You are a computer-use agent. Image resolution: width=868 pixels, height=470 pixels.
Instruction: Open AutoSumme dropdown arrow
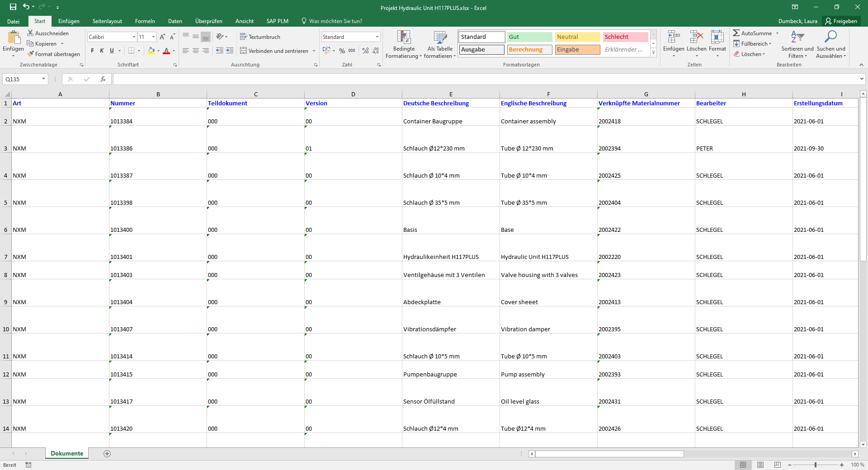[778, 33]
